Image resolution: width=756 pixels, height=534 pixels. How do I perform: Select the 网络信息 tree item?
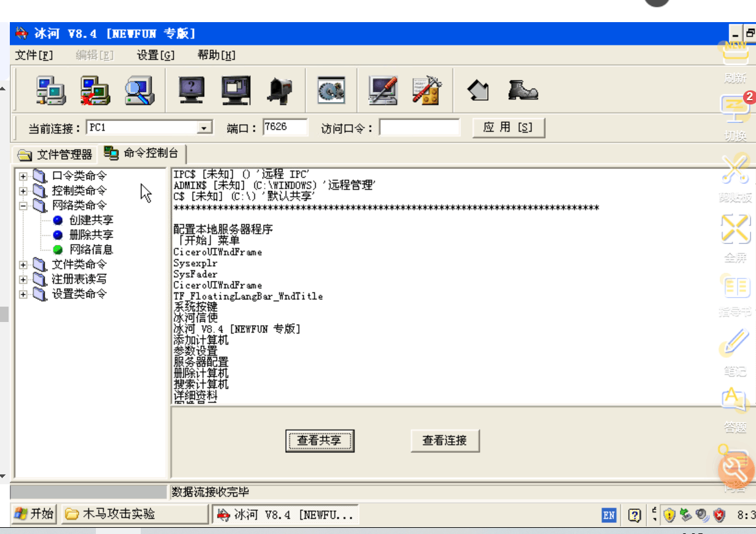[x=92, y=249]
